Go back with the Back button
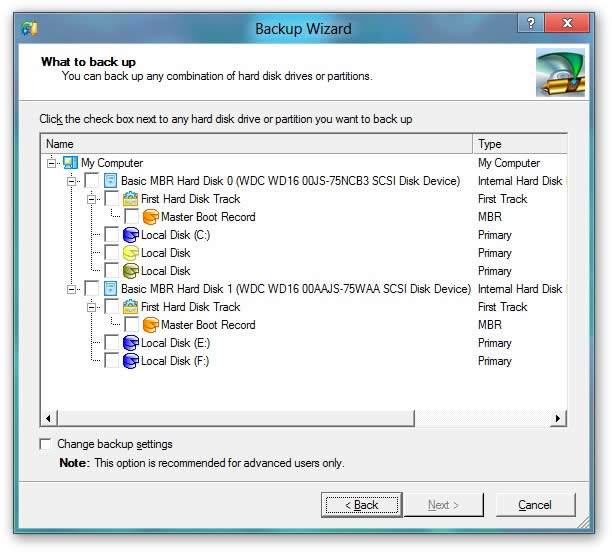Image resolution: width=612 pixels, height=553 pixels. tap(361, 505)
